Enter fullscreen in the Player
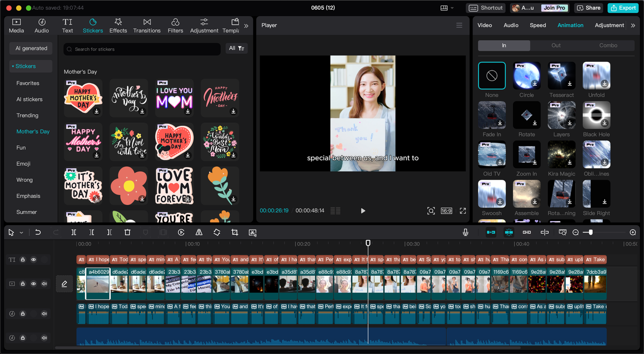The width and height of the screenshot is (644, 354). tap(463, 210)
